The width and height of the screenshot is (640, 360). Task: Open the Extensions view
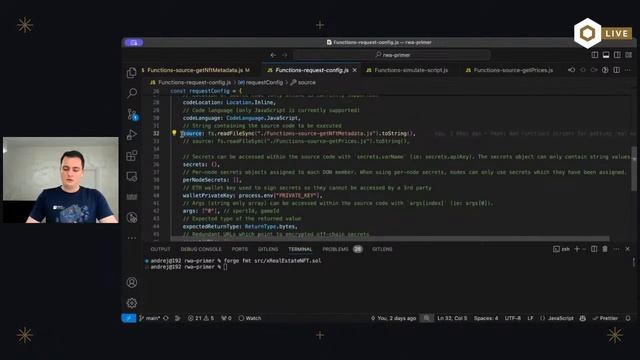tap(131, 156)
